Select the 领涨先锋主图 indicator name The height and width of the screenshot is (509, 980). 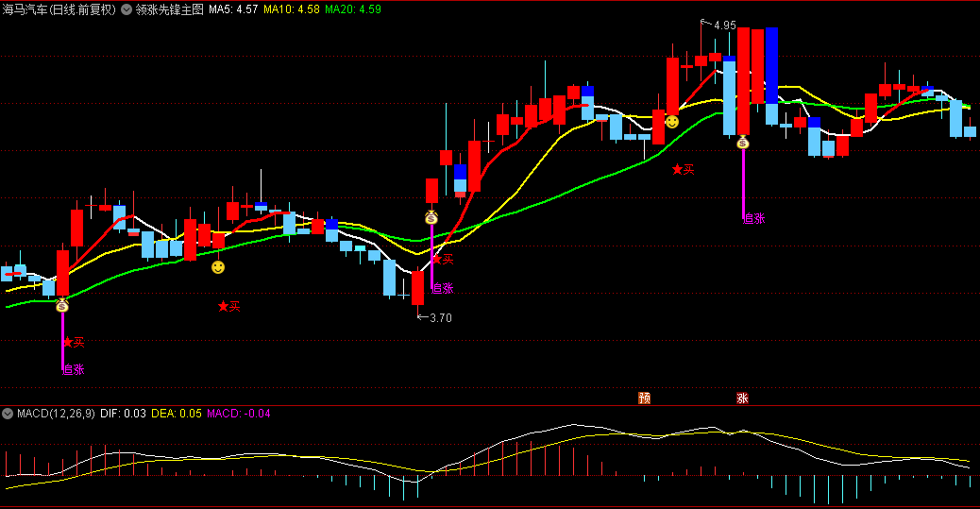[169, 9]
